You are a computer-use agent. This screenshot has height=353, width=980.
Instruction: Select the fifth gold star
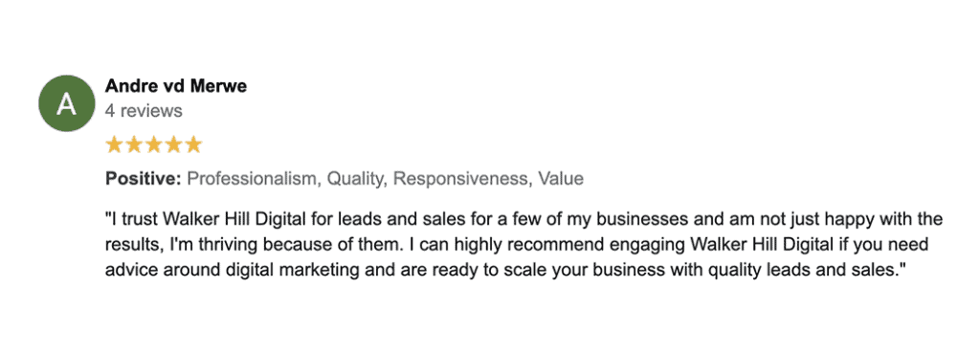pyautogui.click(x=193, y=145)
